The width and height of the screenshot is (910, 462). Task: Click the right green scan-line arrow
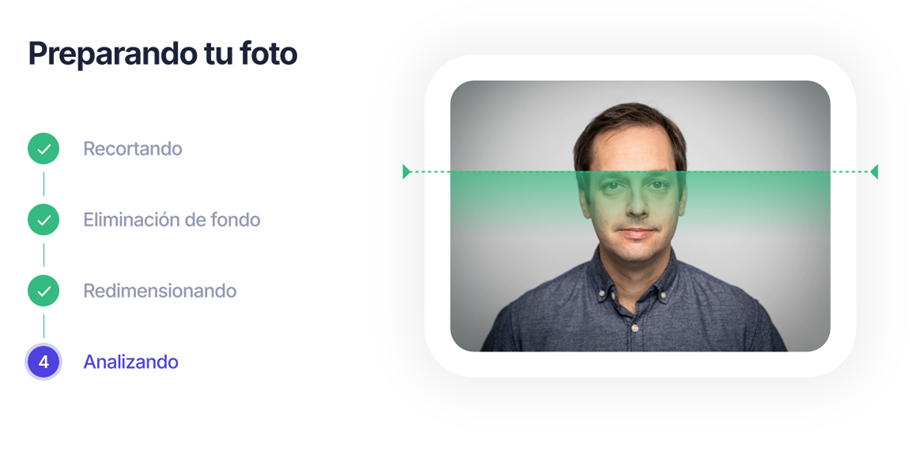pyautogui.click(x=875, y=172)
